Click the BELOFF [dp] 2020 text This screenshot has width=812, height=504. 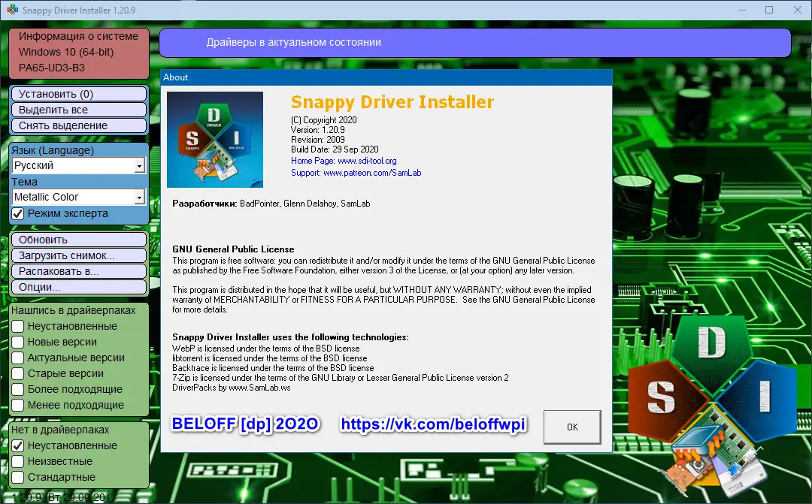(x=245, y=424)
